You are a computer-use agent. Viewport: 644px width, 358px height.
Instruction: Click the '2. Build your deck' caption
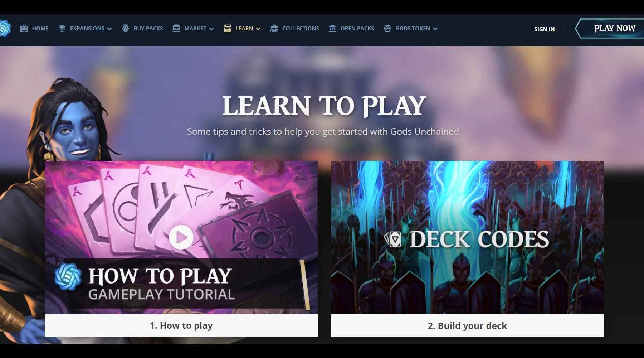click(x=467, y=326)
